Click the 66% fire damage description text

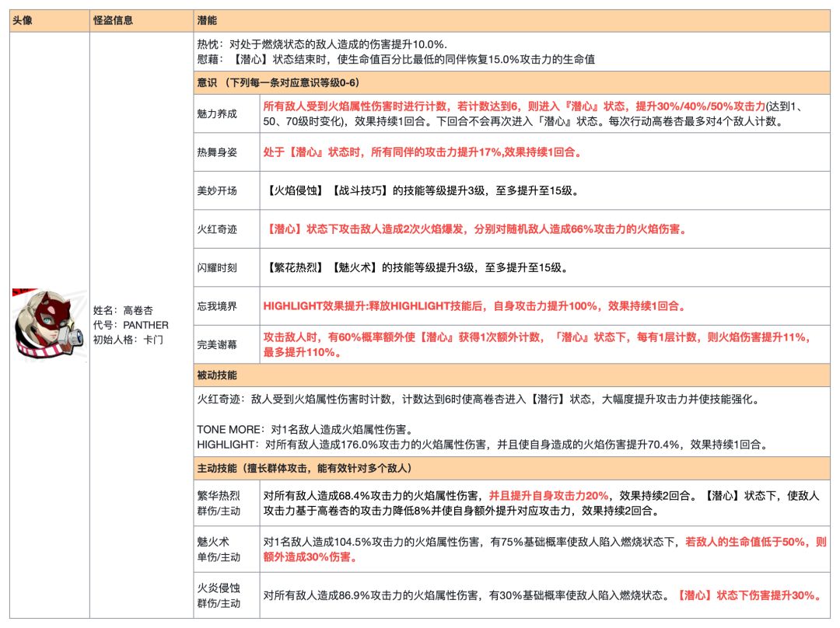point(476,229)
